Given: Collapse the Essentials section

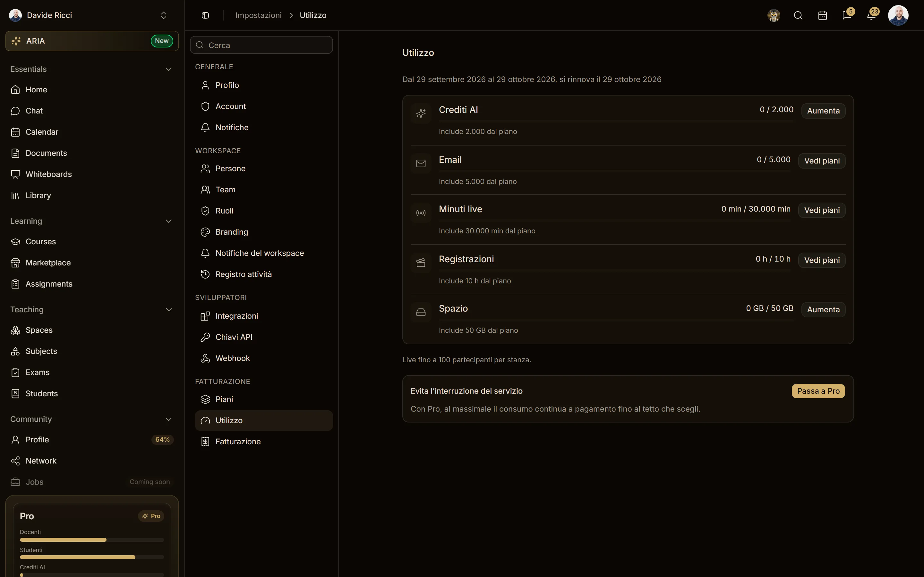Looking at the screenshot, I should pyautogui.click(x=168, y=69).
